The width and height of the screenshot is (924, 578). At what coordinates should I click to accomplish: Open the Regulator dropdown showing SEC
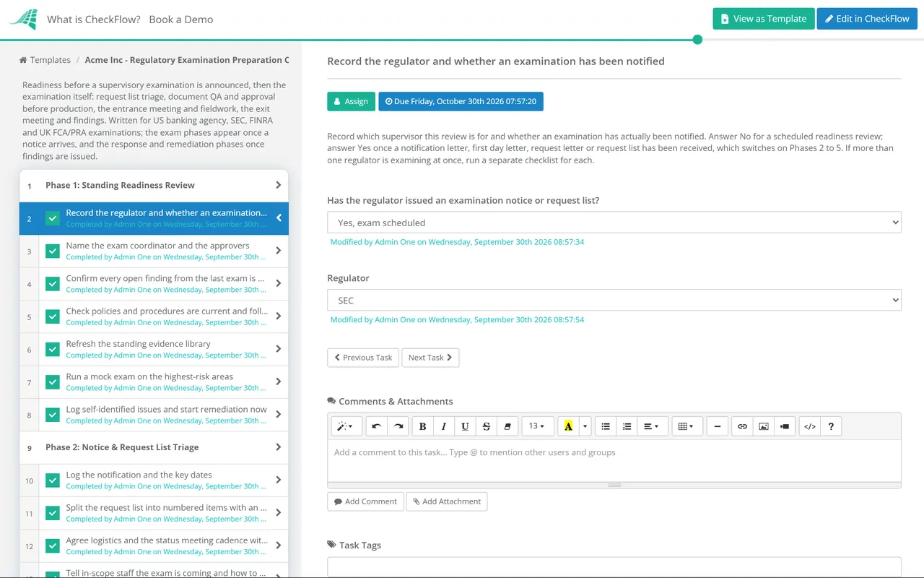coord(614,300)
